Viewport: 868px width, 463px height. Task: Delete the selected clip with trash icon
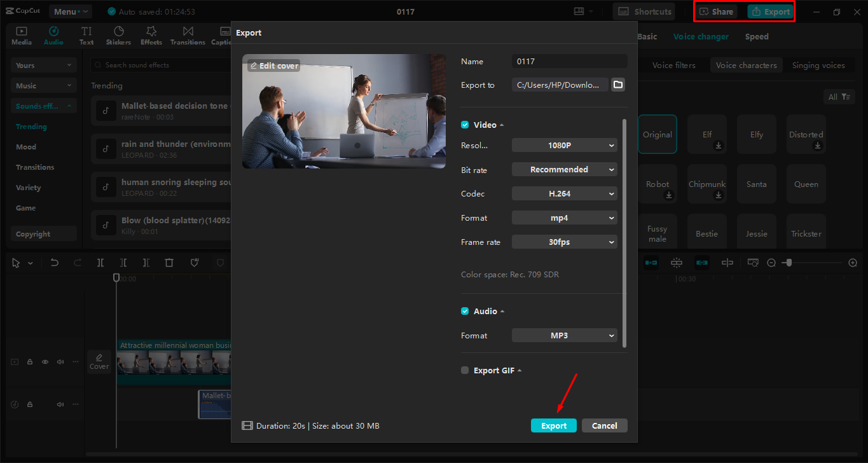pyautogui.click(x=169, y=263)
